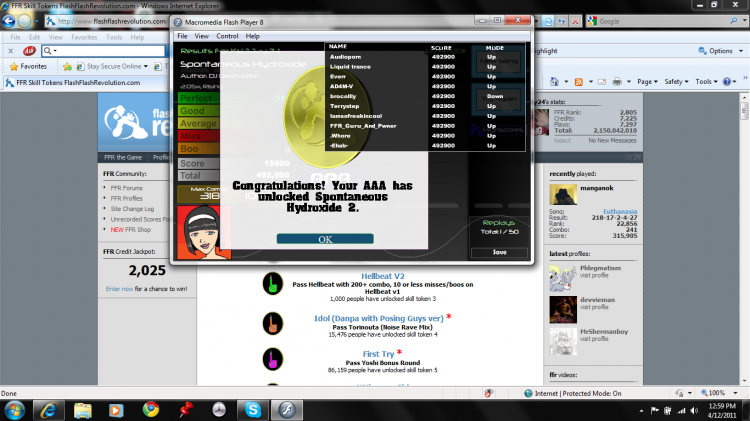Image resolution: width=750 pixels, height=421 pixels.
Task: Click compatibility view icon in address bar
Action: [549, 21]
